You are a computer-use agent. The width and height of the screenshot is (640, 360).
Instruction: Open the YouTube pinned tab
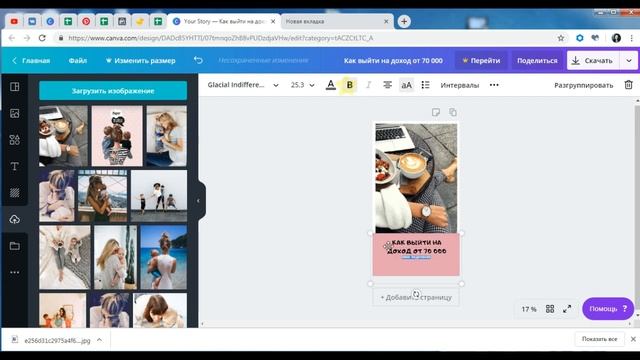(x=14, y=21)
